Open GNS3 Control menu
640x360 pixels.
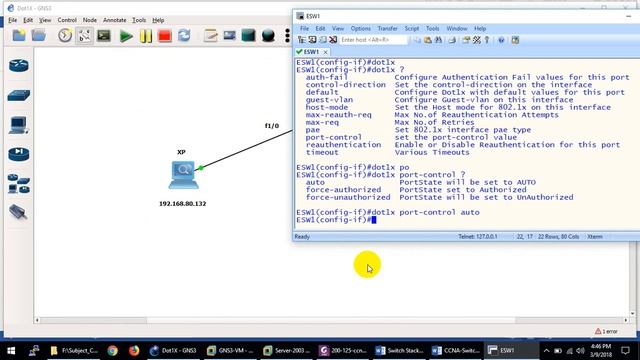click(67, 20)
